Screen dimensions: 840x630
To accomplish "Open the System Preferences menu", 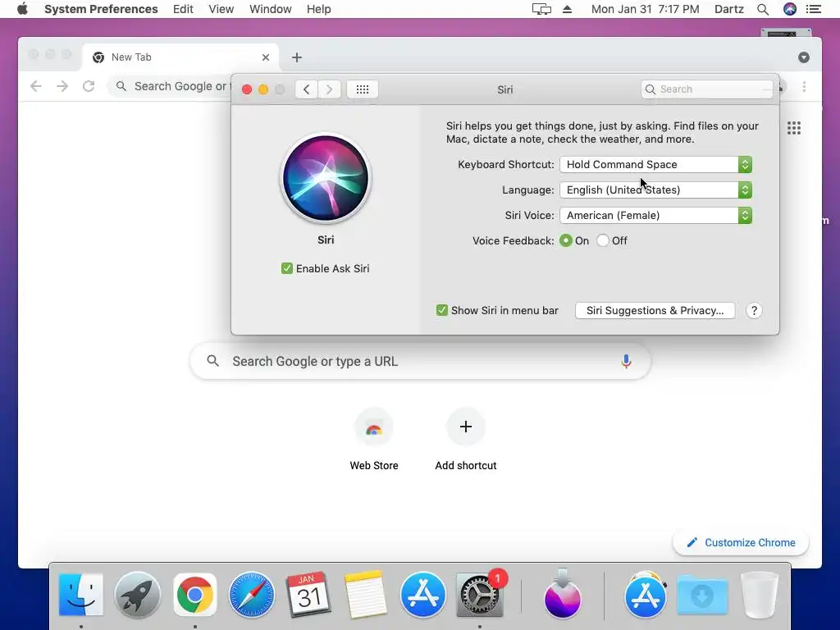I will click(x=101, y=9).
